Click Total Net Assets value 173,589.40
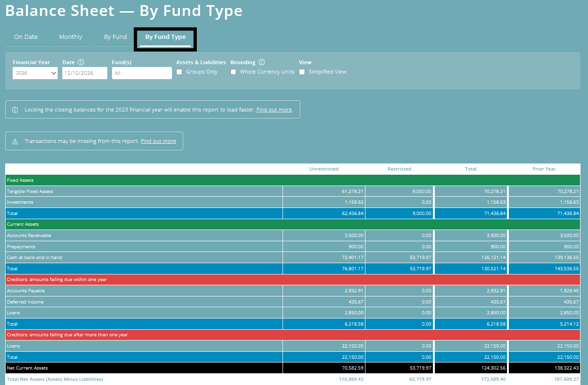588x385 pixels. 493,379
